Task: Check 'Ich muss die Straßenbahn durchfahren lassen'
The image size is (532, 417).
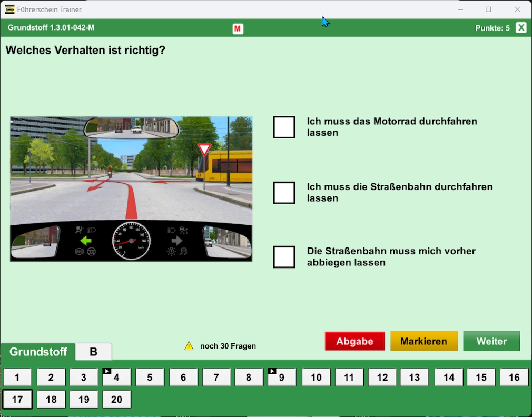Action: click(284, 193)
